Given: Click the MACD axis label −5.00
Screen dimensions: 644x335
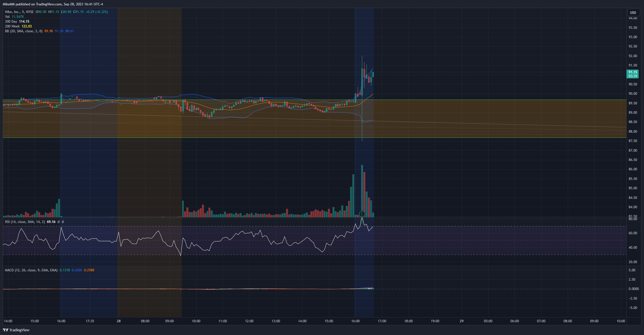Looking at the screenshot, I should [x=633, y=308].
